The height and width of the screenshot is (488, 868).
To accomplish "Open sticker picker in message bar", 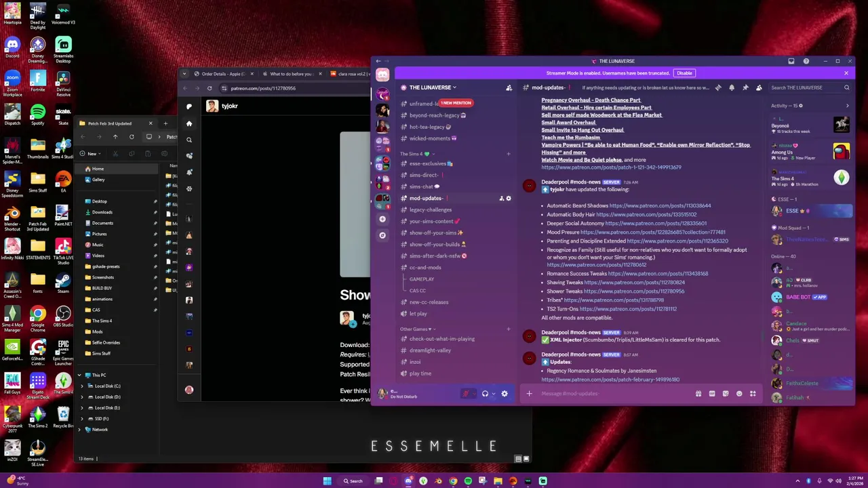I will [x=726, y=394].
